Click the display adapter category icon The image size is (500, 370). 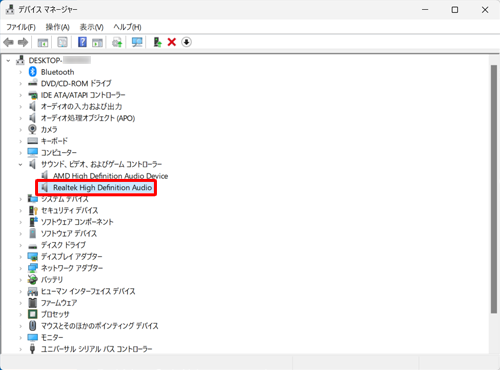(x=32, y=257)
